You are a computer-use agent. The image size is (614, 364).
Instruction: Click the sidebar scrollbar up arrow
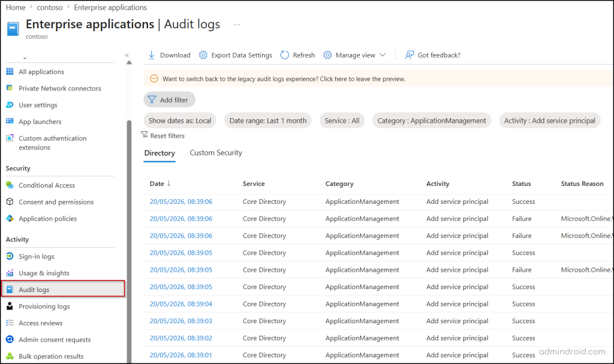tap(130, 63)
